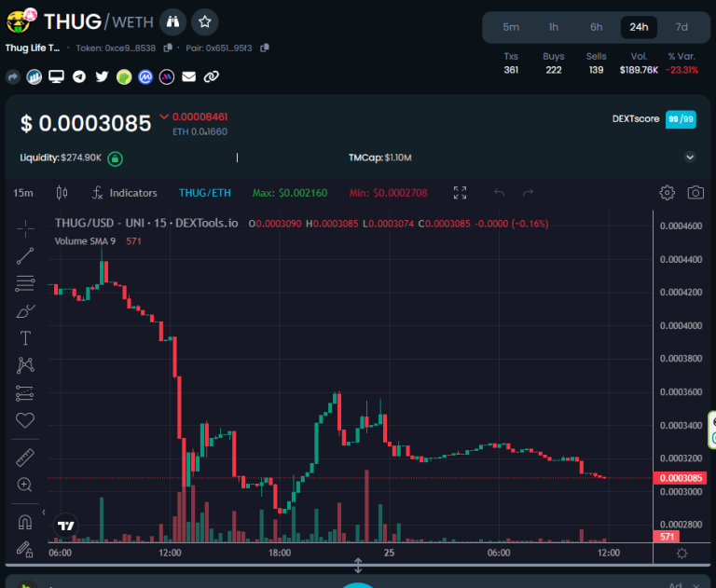This screenshot has height=588, width=716.
Task: Switch the chart to THUG/ETH
Action: click(x=204, y=193)
